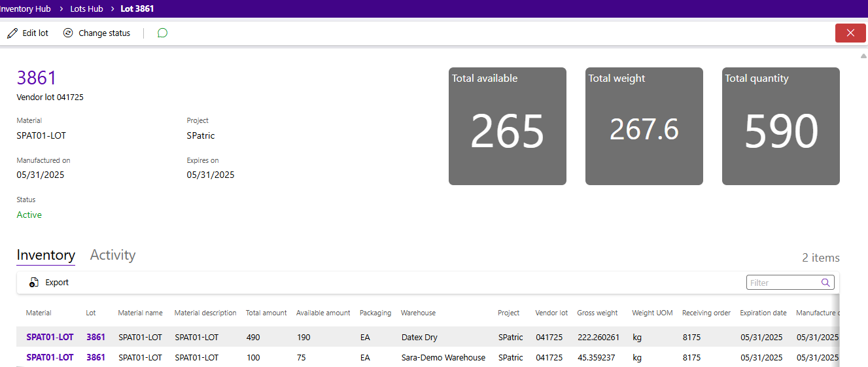Screen dimensions: 868x367
Task: Click the Export file icon
Action: (x=34, y=283)
